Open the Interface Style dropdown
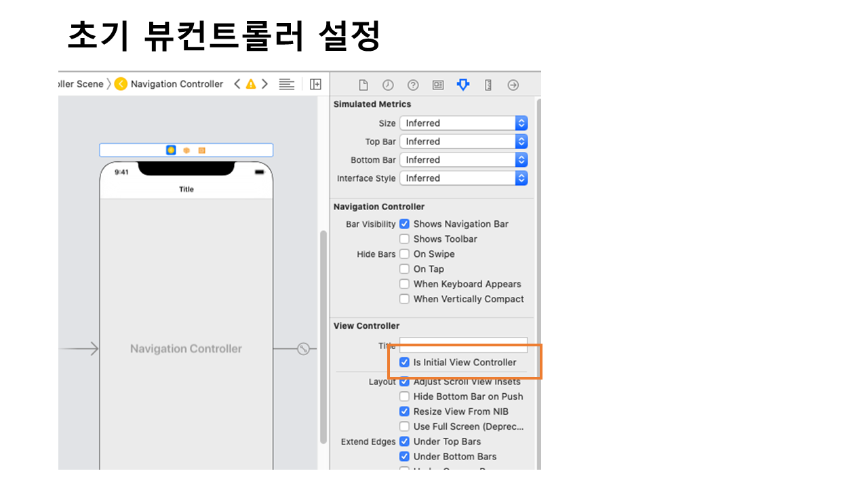868x488 pixels. tap(463, 178)
